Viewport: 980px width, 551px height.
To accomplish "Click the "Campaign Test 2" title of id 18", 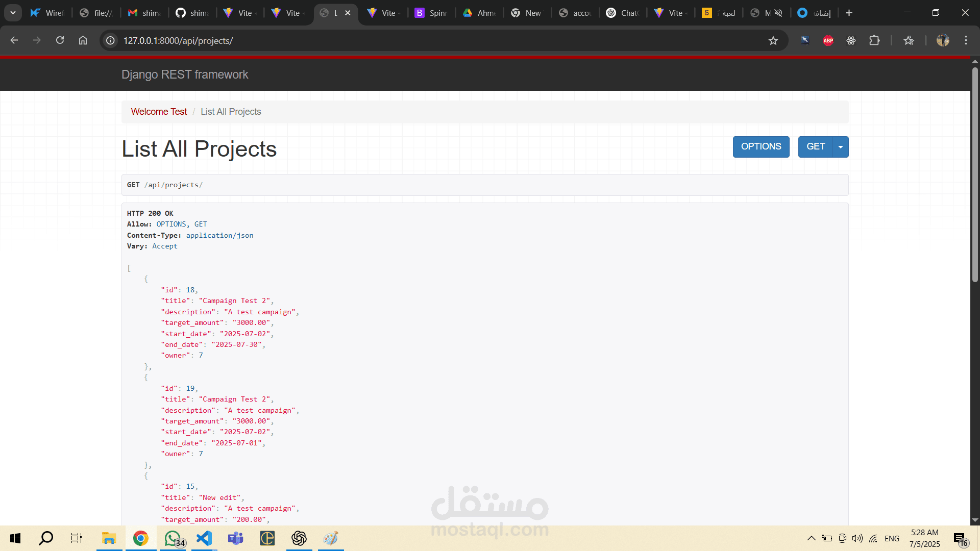I will 234,300.
